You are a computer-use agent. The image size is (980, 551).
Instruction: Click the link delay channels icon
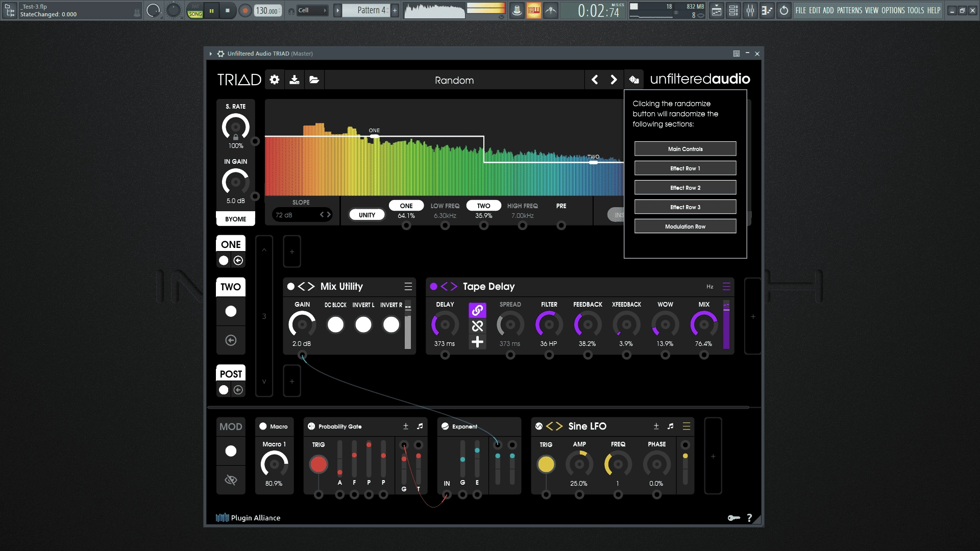[478, 310]
